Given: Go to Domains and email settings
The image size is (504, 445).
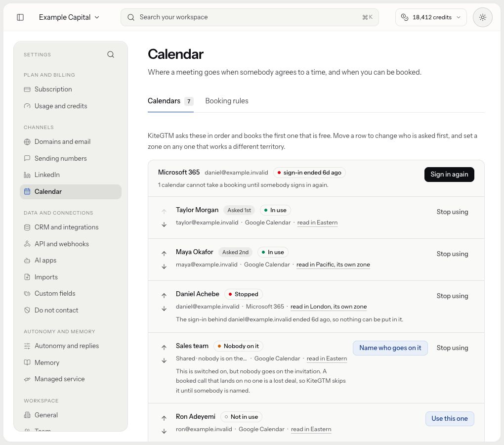Looking at the screenshot, I should pyautogui.click(x=71, y=142).
